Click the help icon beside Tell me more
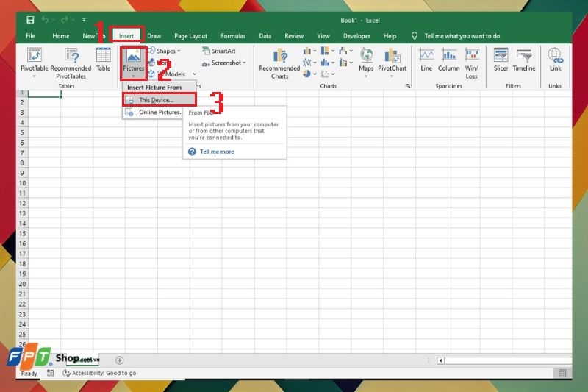The width and height of the screenshot is (588, 392). click(x=192, y=152)
